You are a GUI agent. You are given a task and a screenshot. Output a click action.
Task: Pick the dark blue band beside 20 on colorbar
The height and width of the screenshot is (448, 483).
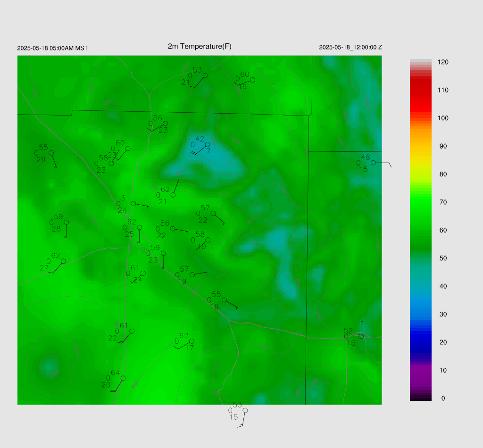(x=420, y=342)
